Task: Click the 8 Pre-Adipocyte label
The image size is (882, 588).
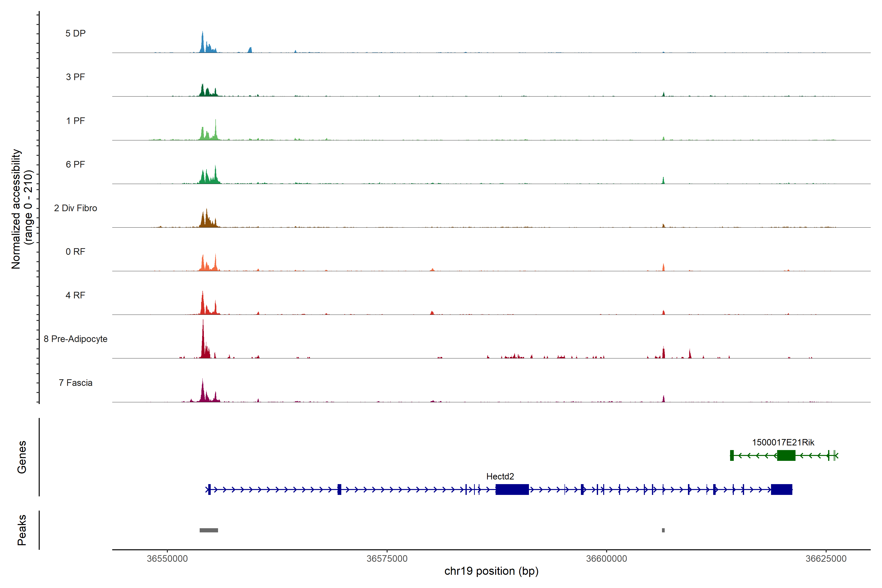Action: [x=75, y=339]
